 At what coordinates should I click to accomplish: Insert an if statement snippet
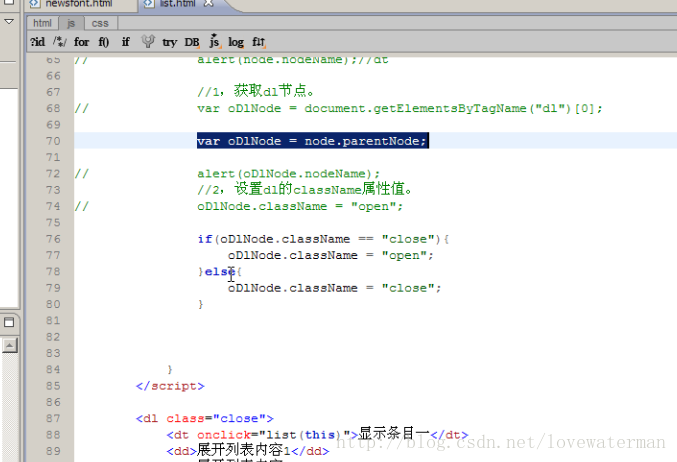126,42
